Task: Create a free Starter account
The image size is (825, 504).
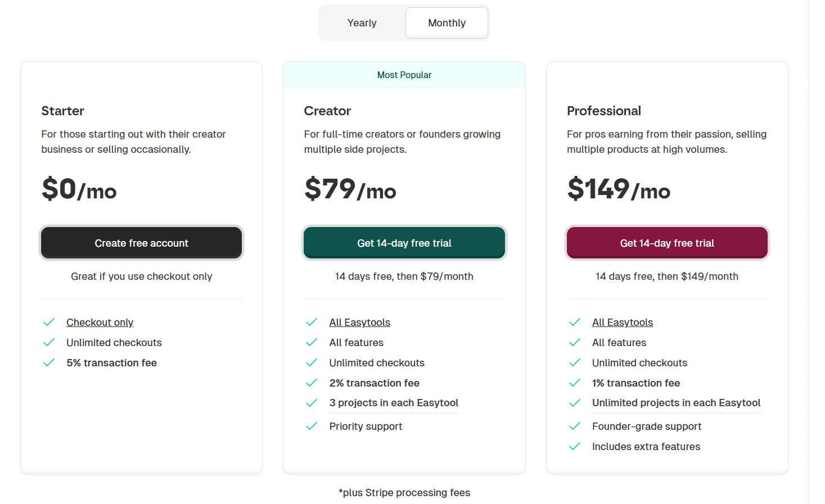Action: [141, 243]
